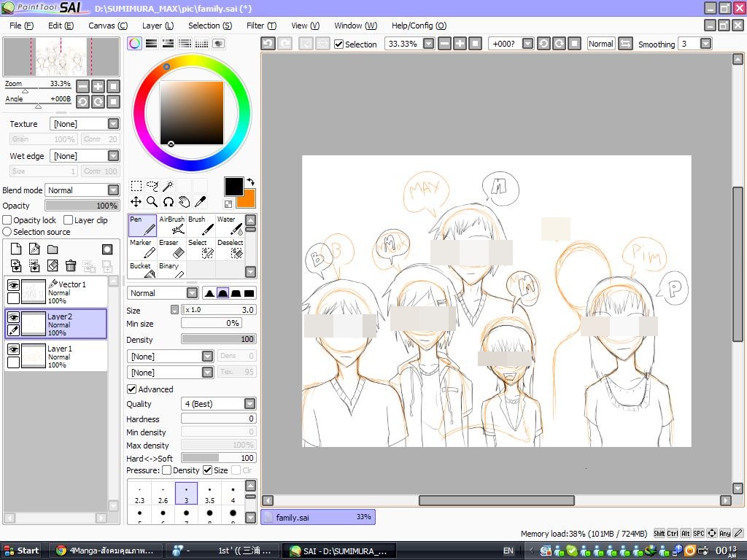This screenshot has height=560, width=747.
Task: Pick the lasso selection tool
Action: click(x=152, y=186)
